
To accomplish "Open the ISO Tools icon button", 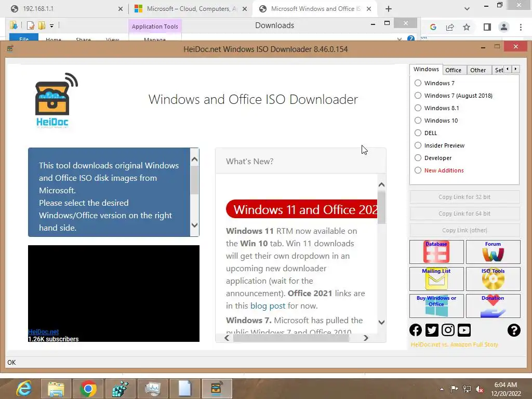I will (493, 279).
